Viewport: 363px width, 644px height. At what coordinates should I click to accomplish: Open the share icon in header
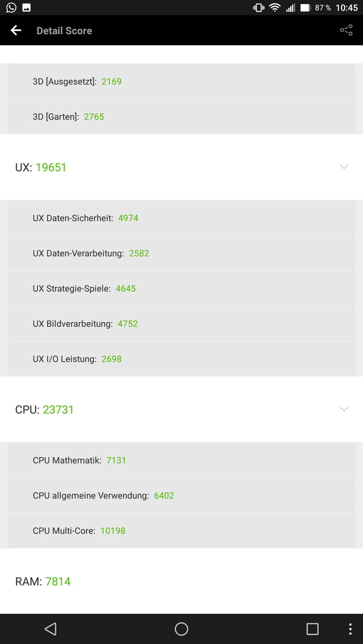[346, 30]
